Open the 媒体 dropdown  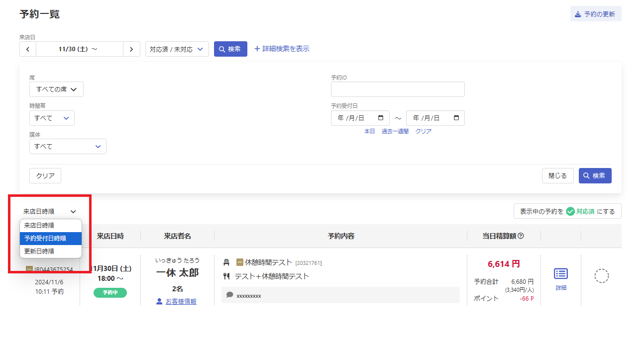[68, 147]
